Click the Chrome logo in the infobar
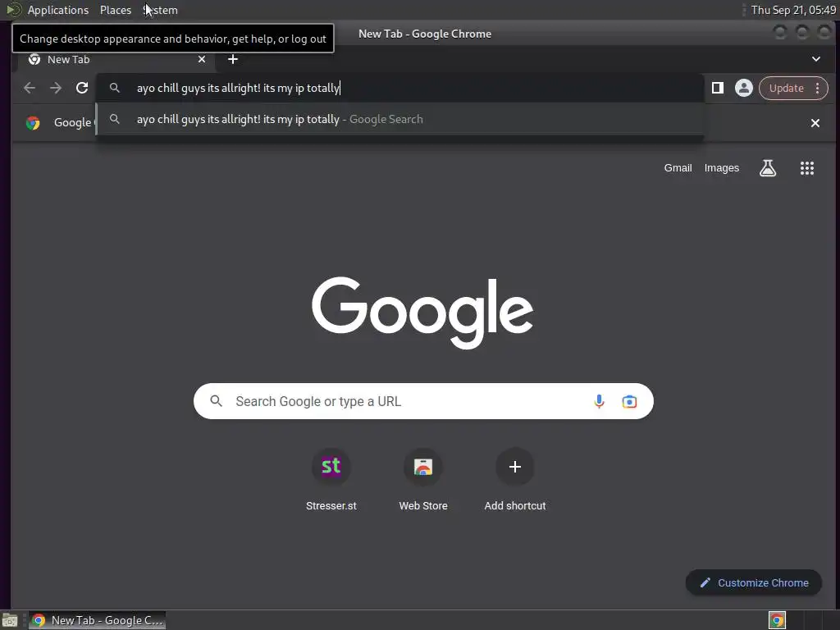840x630 pixels. coord(33,123)
